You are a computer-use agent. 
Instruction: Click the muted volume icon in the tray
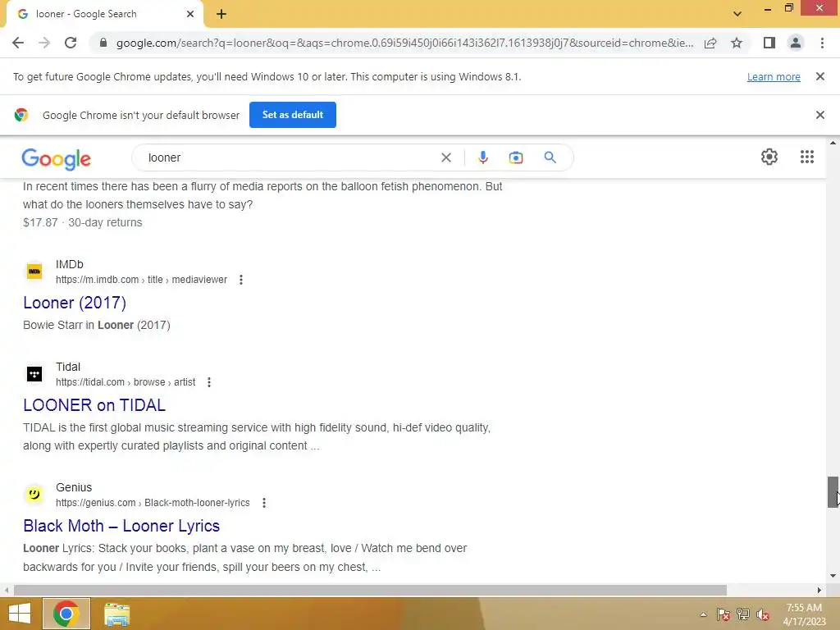click(x=763, y=614)
